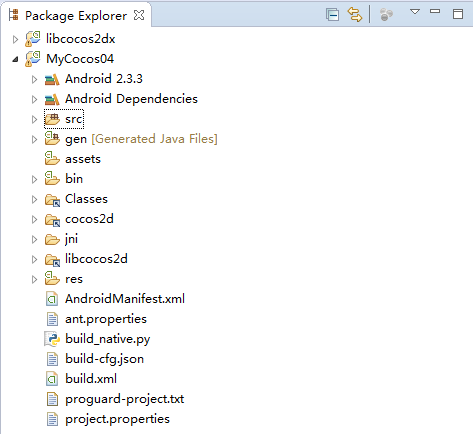Select the build_native.py file name
Viewport: 473px width, 434px height.
108,339
